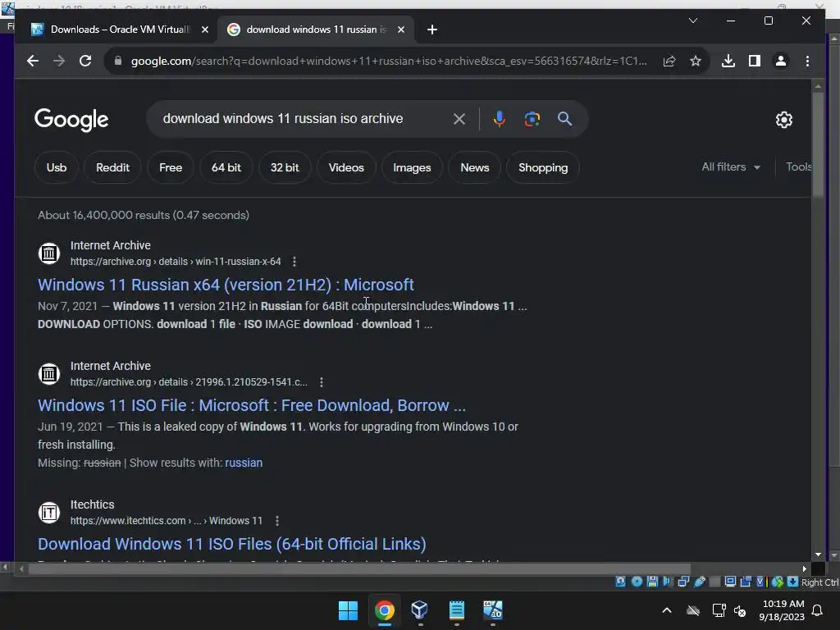Clear the search query with the X

click(459, 119)
